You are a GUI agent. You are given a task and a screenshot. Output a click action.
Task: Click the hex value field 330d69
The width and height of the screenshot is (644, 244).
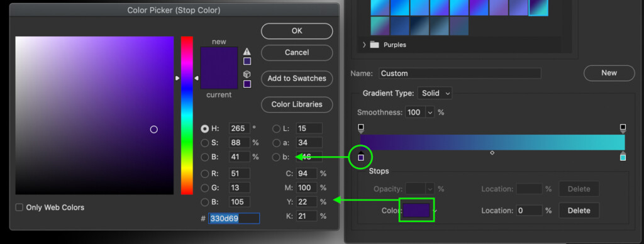pos(234,219)
